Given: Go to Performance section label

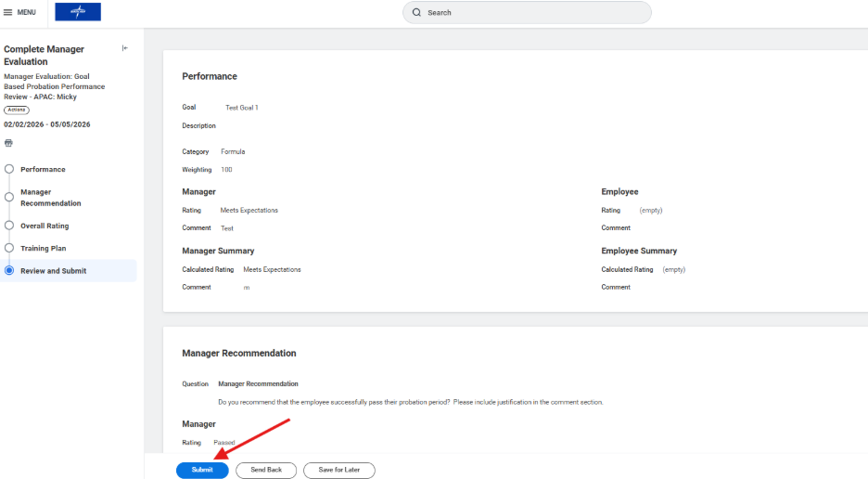Looking at the screenshot, I should tap(43, 170).
